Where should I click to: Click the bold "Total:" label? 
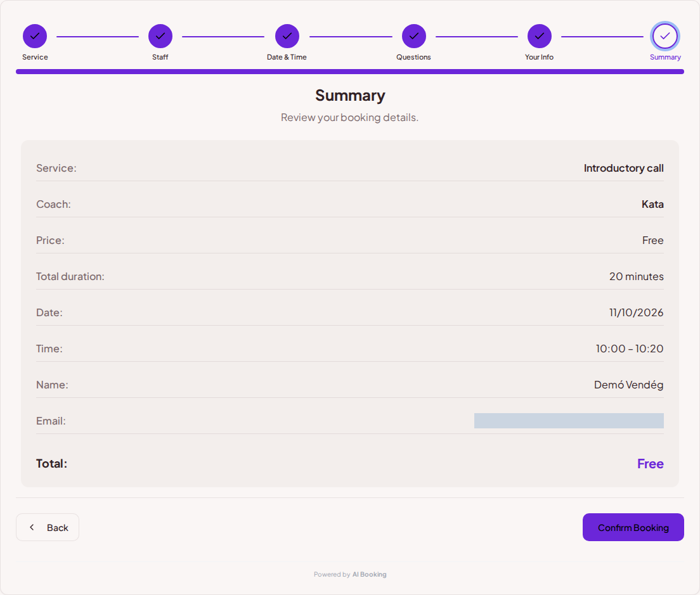pyautogui.click(x=52, y=464)
